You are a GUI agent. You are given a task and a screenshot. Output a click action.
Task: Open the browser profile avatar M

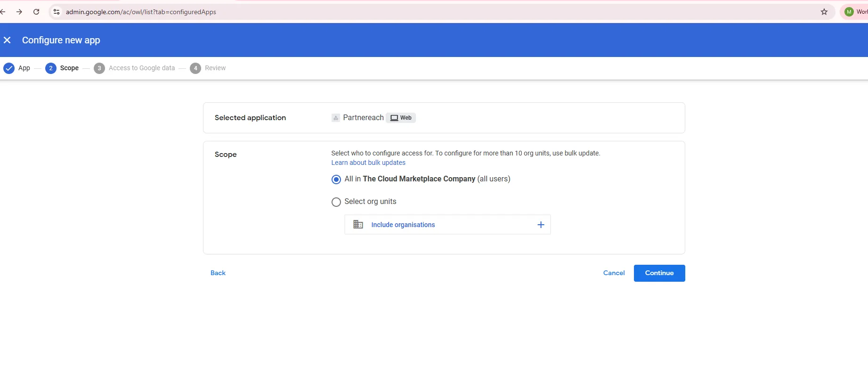point(849,12)
